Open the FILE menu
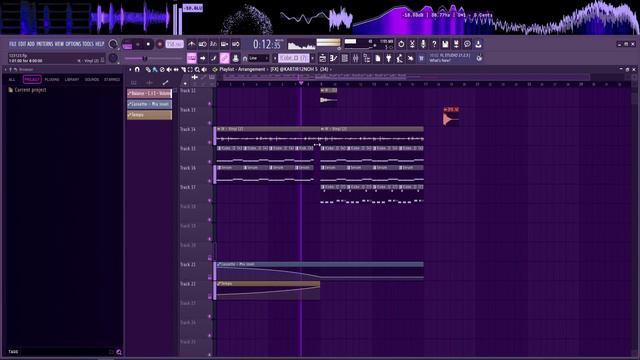The image size is (640, 360). tap(13, 44)
